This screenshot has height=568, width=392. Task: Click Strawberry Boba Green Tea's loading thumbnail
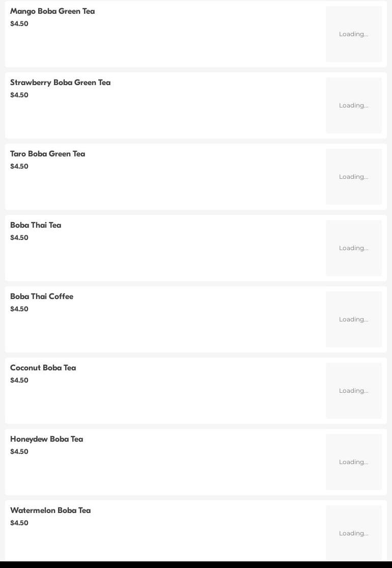(353, 105)
